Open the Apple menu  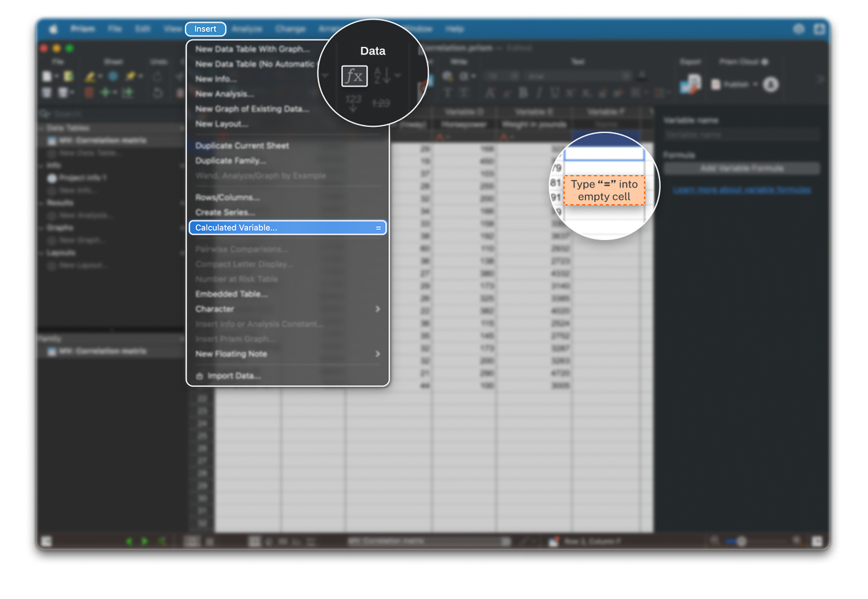coord(54,29)
